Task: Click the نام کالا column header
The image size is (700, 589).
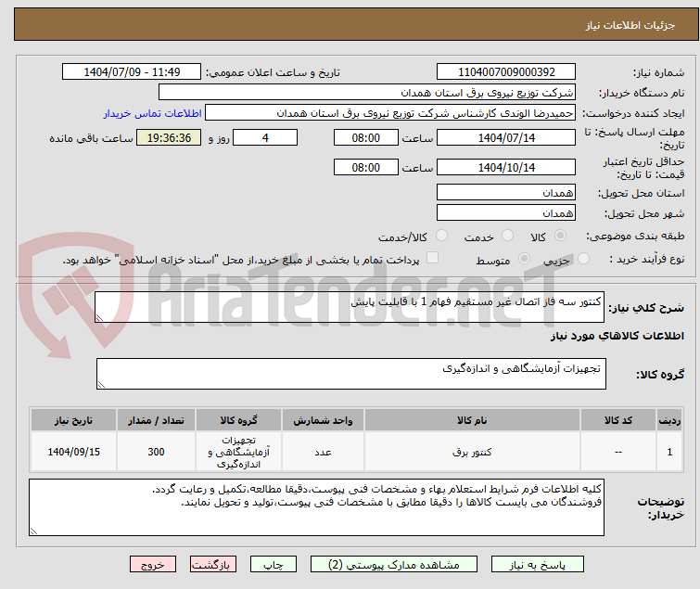Action: [472, 420]
